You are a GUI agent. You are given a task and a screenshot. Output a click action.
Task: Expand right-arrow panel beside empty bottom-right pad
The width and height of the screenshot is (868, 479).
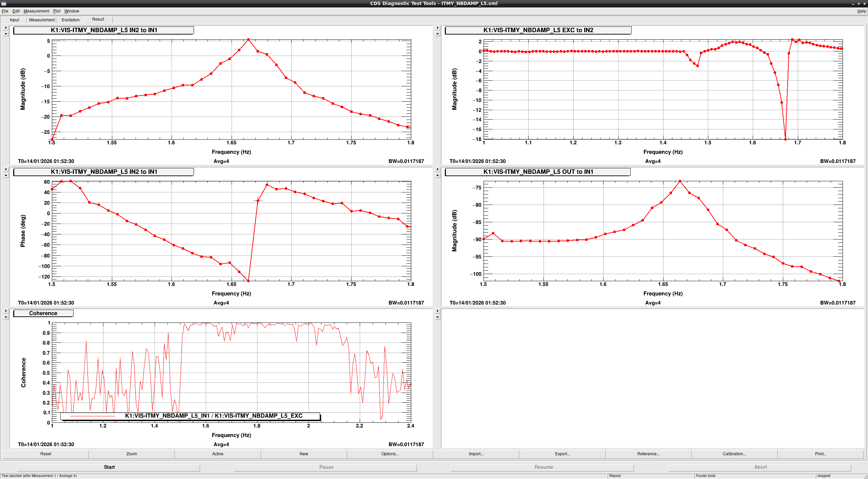pos(437,311)
